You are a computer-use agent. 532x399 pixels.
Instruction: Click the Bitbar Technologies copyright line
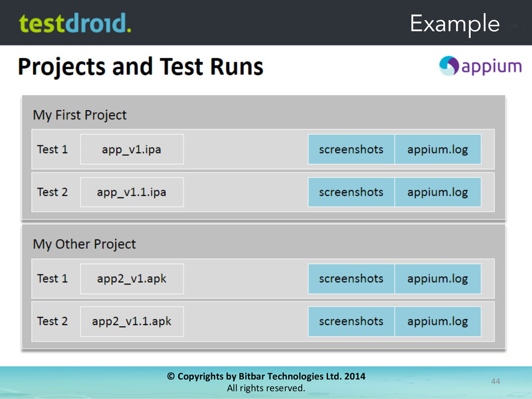tap(266, 376)
